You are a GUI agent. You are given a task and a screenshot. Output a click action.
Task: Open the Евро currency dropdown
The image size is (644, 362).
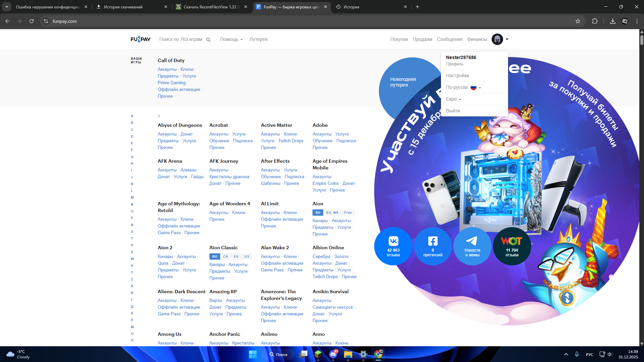453,99
